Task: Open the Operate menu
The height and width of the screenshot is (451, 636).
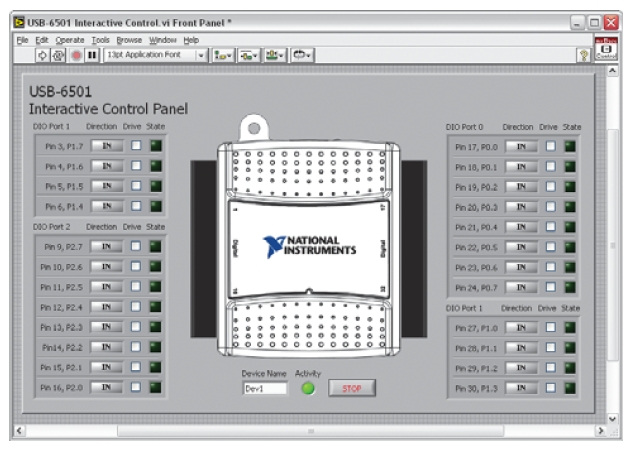Action: tap(70, 40)
